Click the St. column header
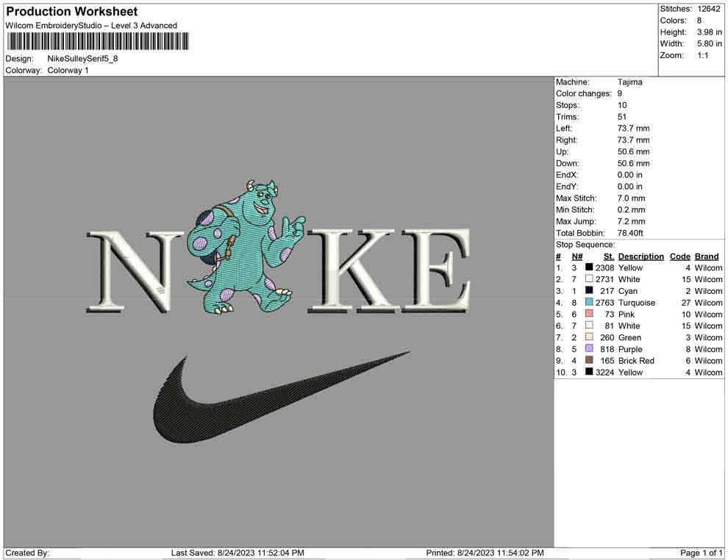 (609, 256)
